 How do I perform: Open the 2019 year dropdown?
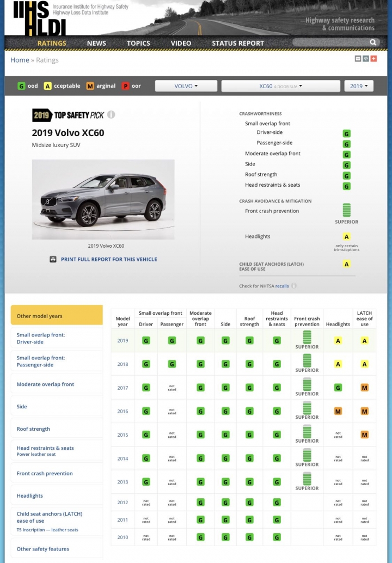pyautogui.click(x=359, y=86)
